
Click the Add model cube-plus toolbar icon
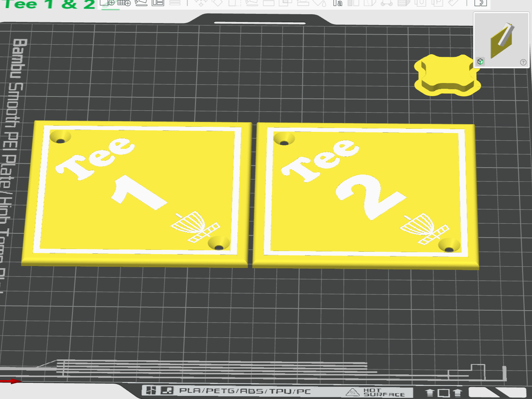[x=107, y=3]
